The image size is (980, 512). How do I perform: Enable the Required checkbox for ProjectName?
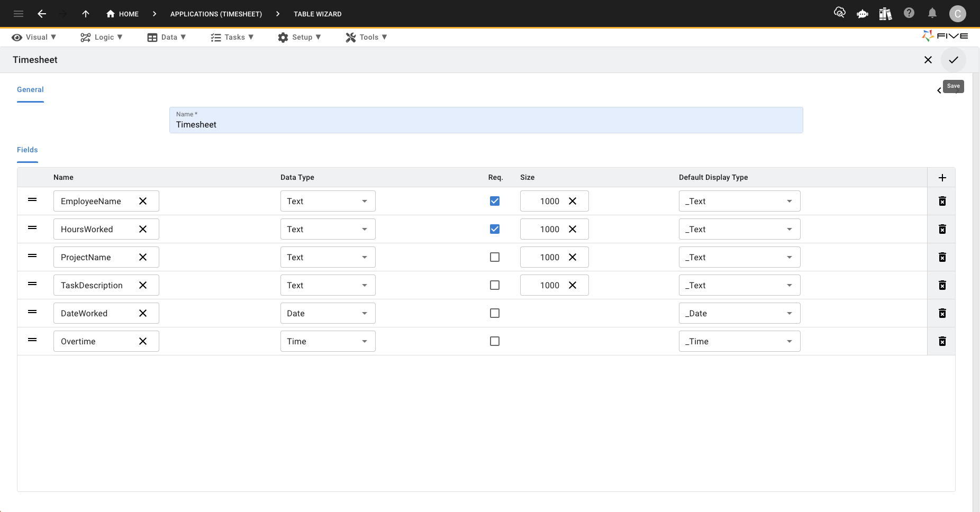pos(495,257)
